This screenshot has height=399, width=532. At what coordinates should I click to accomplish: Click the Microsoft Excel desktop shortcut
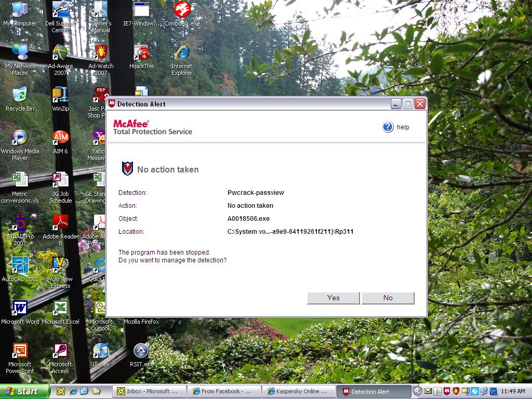tap(60, 312)
